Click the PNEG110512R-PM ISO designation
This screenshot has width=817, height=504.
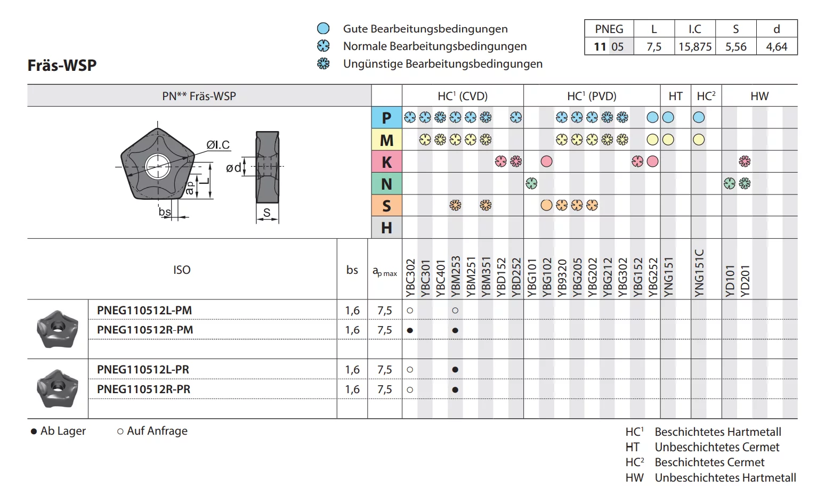point(145,330)
